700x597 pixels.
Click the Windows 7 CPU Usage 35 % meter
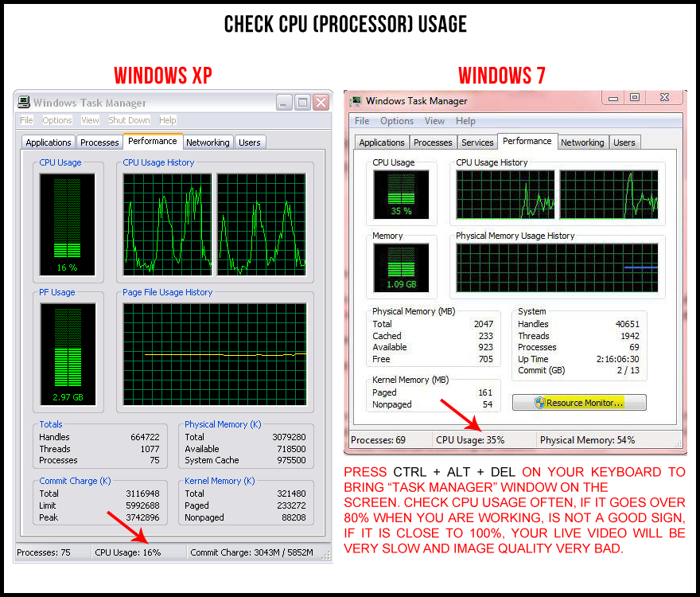coord(401,194)
